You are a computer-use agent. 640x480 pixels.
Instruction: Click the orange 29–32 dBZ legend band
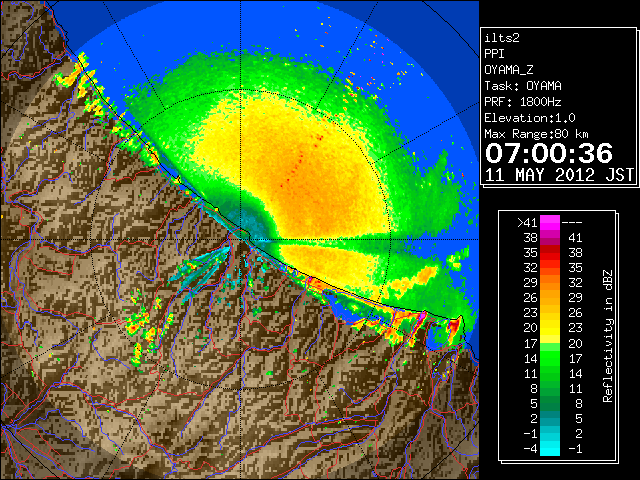click(549, 283)
